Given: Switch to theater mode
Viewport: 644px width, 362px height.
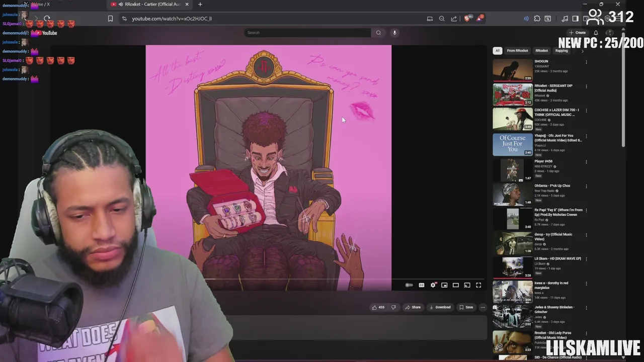Looking at the screenshot, I should point(456,285).
